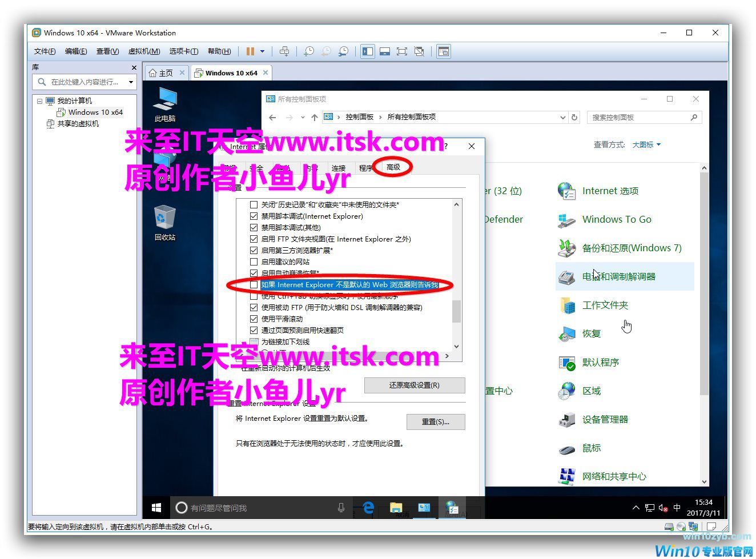Screen dimensions: 756x559
Task: Click the 还原高级设置(R) button
Action: (x=415, y=385)
